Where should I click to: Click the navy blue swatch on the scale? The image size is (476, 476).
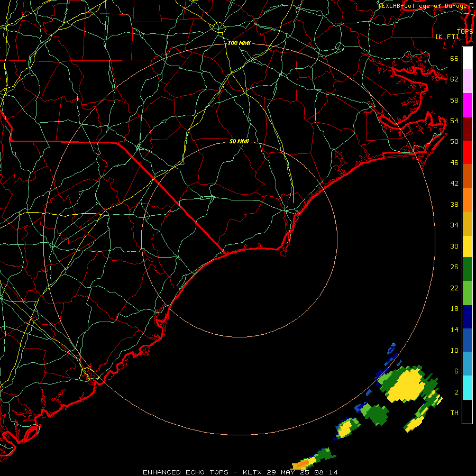(467, 317)
